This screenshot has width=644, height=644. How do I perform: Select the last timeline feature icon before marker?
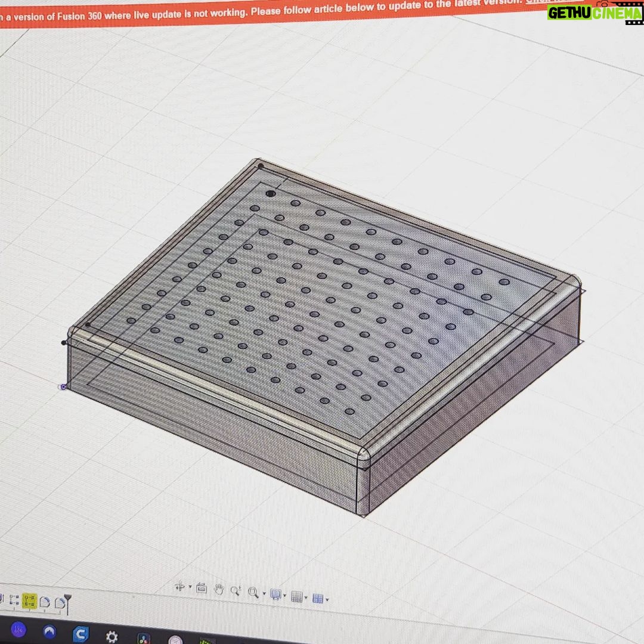(59, 603)
